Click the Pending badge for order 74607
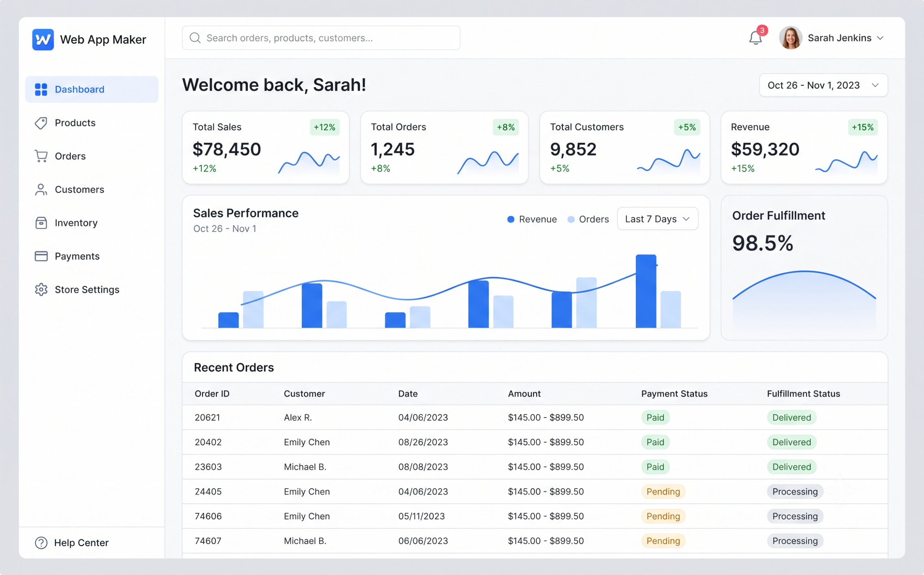The width and height of the screenshot is (924, 575). coord(663,541)
